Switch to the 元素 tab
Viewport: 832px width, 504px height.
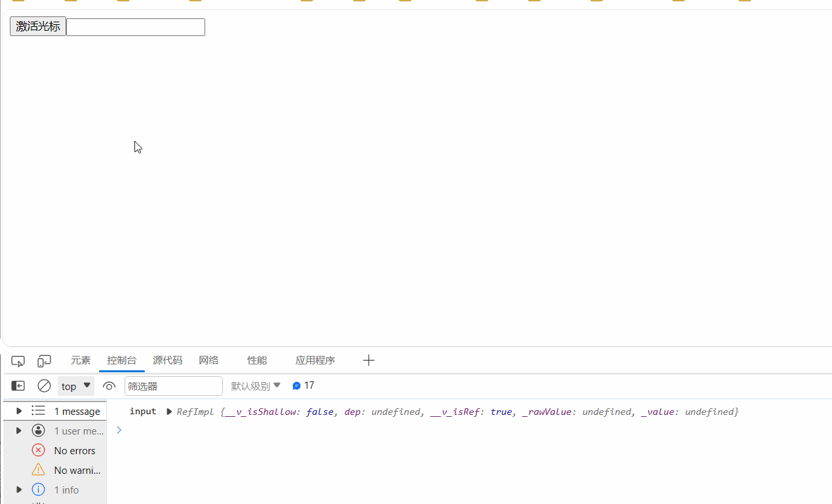[80, 360]
